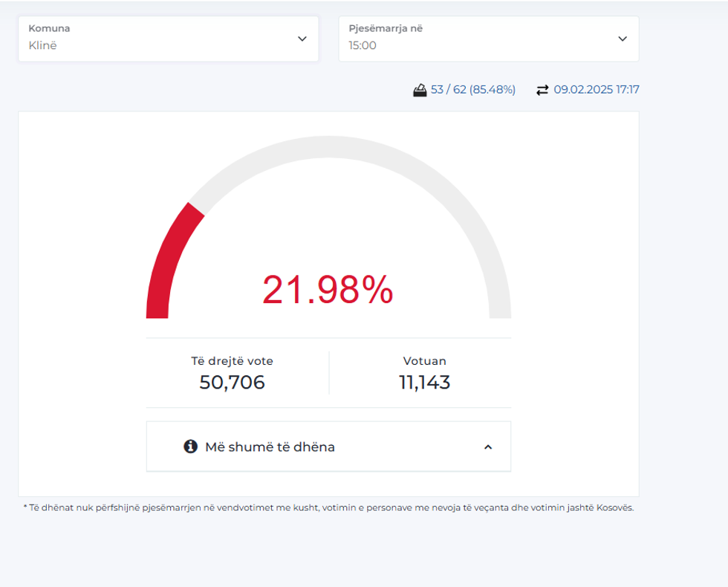
Task: Click the 15:00 time value
Action: click(x=363, y=46)
